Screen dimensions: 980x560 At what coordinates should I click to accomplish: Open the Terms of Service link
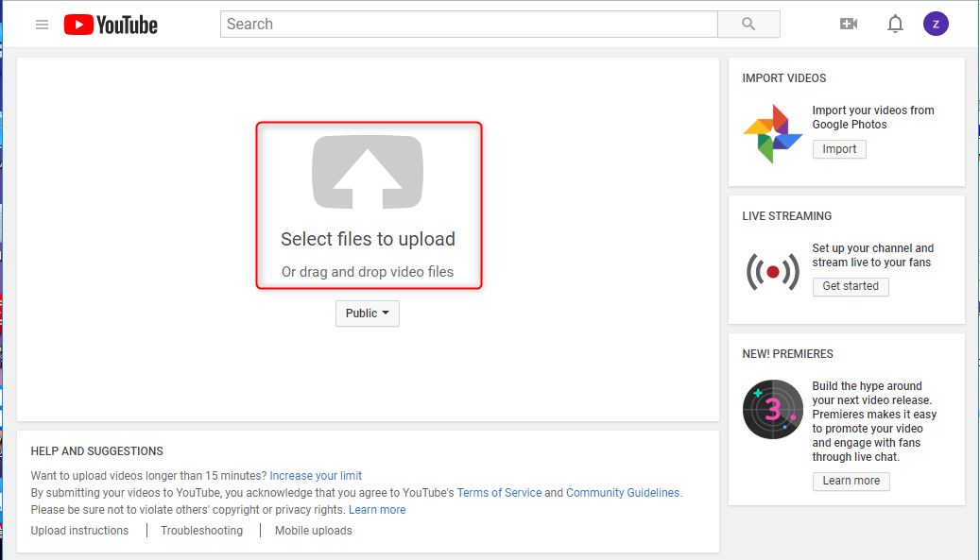499,493
